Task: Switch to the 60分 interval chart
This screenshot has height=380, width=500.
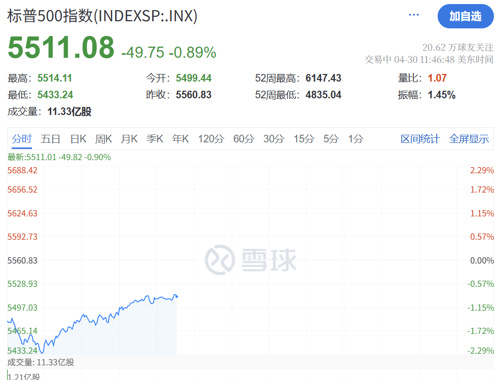Action: coord(244,139)
